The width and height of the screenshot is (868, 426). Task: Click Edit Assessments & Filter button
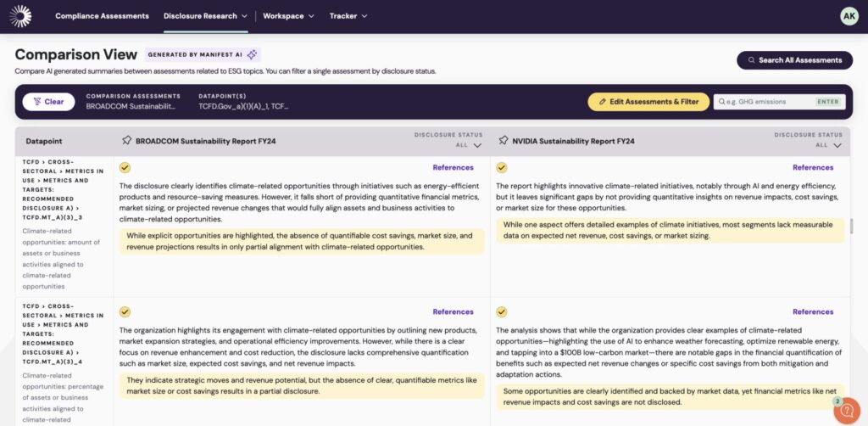coord(648,102)
